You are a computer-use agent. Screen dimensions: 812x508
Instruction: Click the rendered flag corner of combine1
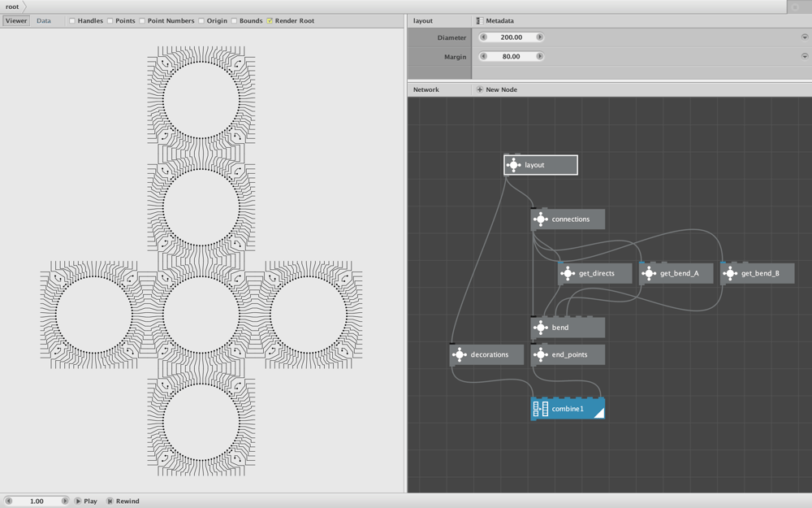pos(599,413)
